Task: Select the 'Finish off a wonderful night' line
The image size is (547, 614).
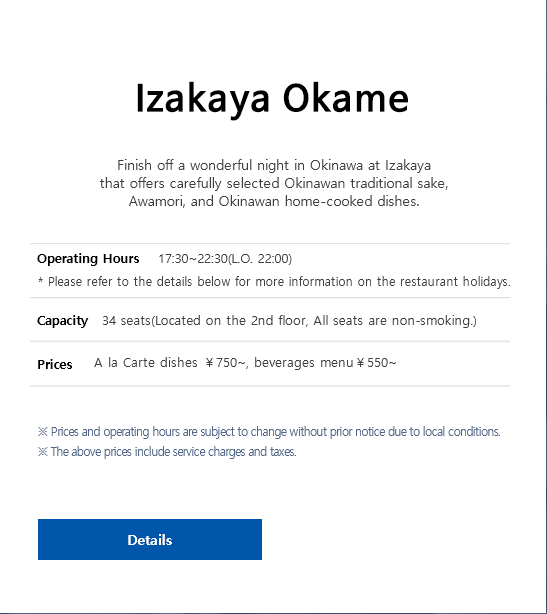Action: coord(274,165)
